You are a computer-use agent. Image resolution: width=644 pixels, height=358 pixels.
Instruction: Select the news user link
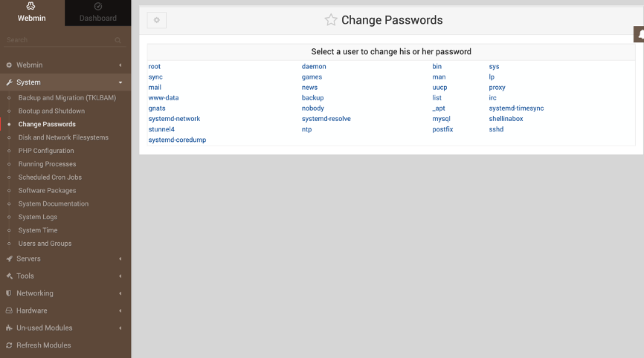click(309, 88)
